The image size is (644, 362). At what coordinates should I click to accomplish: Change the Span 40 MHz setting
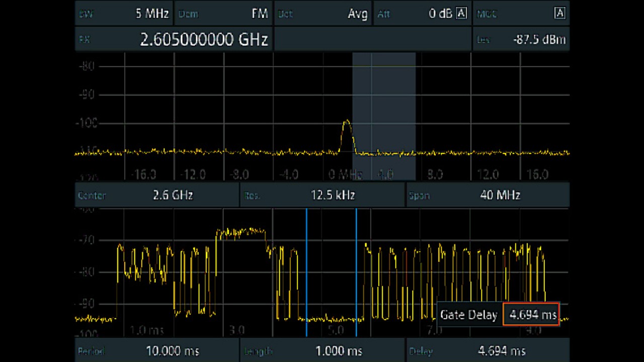point(488,195)
